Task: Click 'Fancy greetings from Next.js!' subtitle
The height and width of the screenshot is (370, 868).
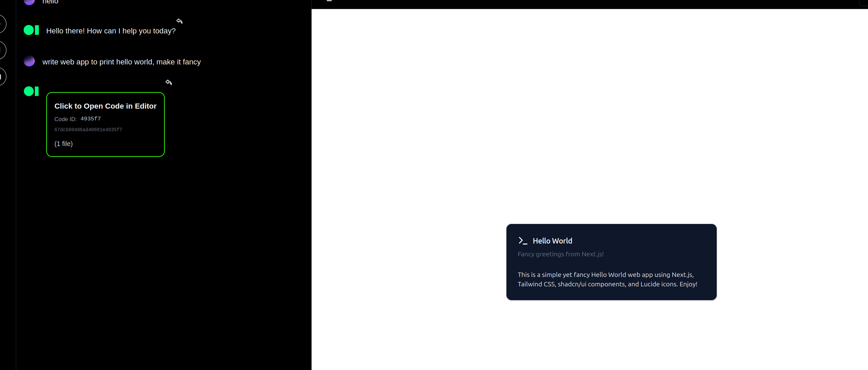Action: coord(560,254)
